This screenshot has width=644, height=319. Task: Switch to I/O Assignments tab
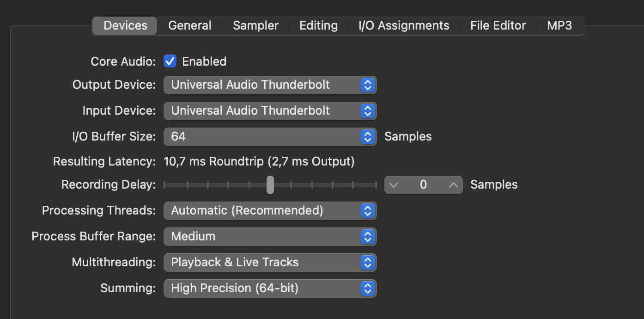(404, 26)
